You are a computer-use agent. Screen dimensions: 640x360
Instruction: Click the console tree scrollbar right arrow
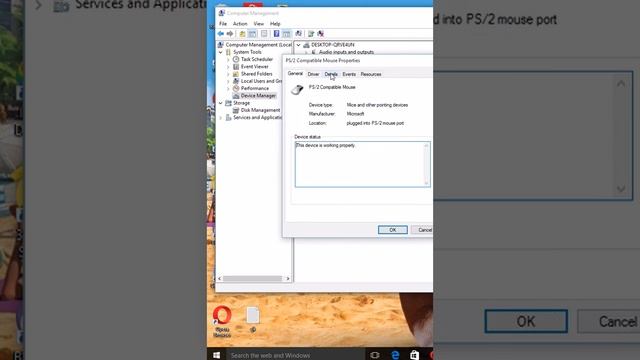[288, 278]
